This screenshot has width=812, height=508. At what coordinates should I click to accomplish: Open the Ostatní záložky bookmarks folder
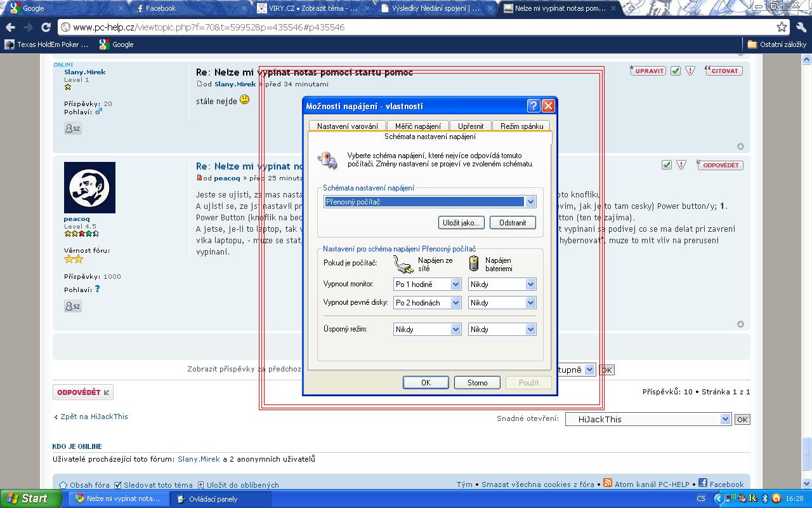tap(776, 44)
